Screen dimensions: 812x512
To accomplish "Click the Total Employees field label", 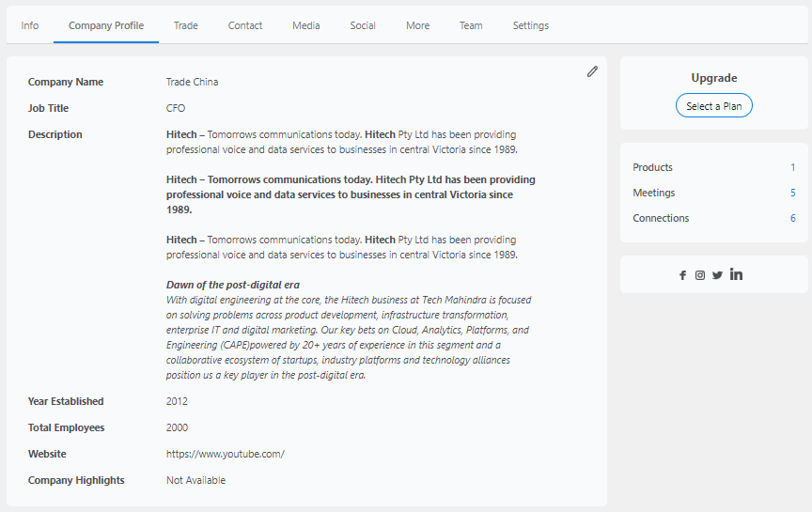I will click(x=67, y=427).
